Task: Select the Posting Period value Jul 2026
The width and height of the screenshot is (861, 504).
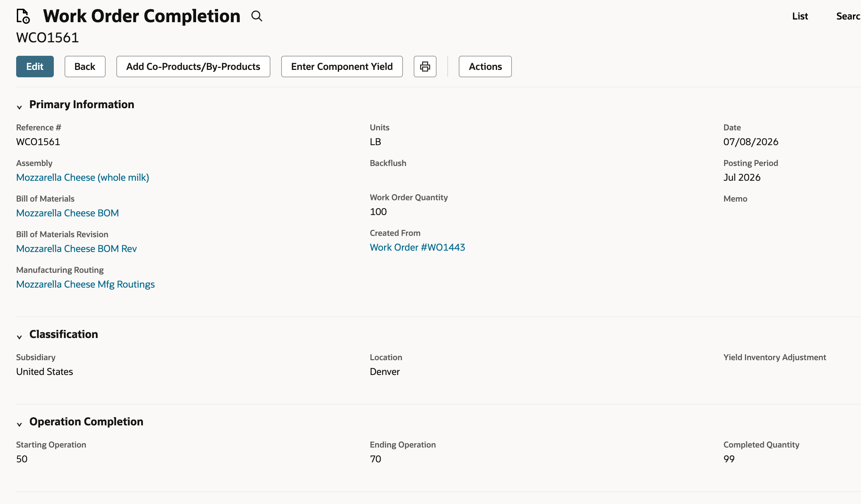Action: click(742, 177)
